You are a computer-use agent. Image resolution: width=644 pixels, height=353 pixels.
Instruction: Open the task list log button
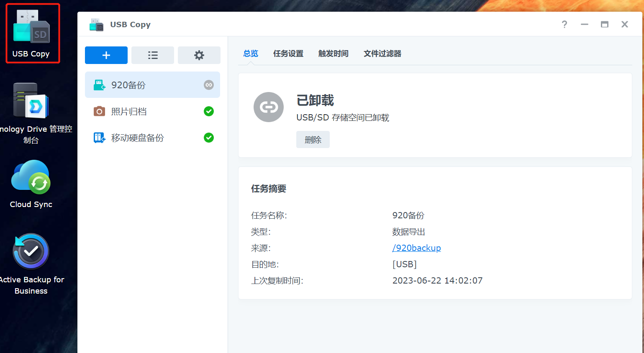click(x=153, y=55)
